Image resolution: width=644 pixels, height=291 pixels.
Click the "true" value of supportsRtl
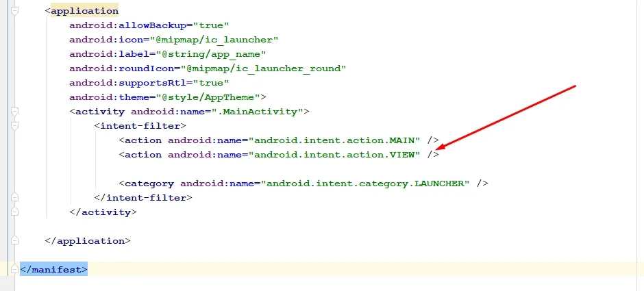(211, 83)
